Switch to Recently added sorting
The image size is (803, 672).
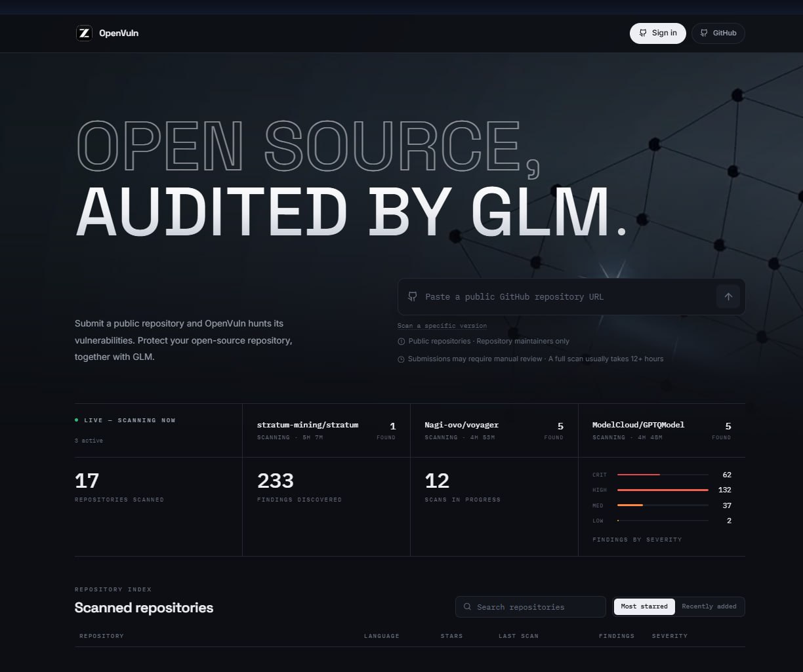click(x=709, y=606)
